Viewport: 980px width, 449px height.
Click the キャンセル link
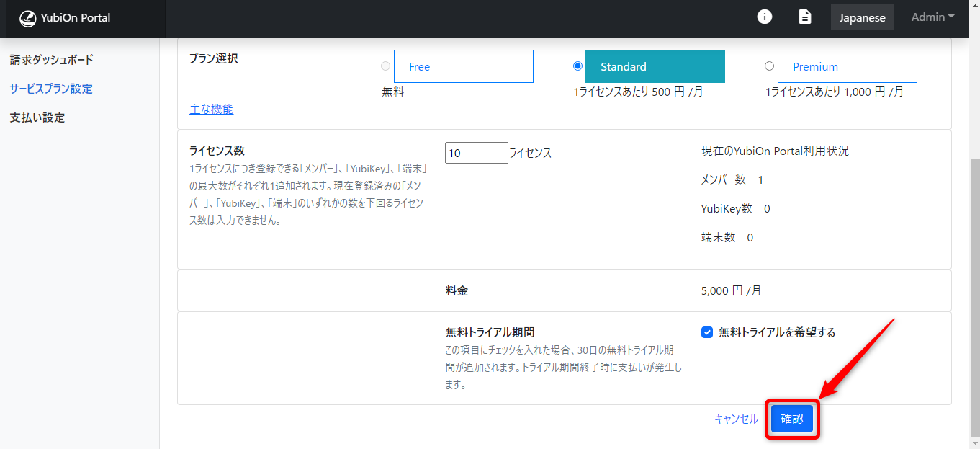click(736, 419)
